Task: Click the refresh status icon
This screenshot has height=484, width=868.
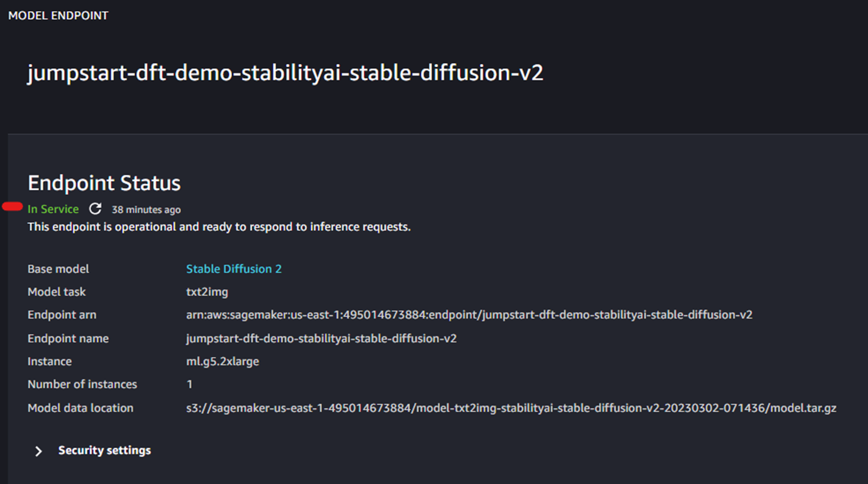Action: click(x=95, y=209)
